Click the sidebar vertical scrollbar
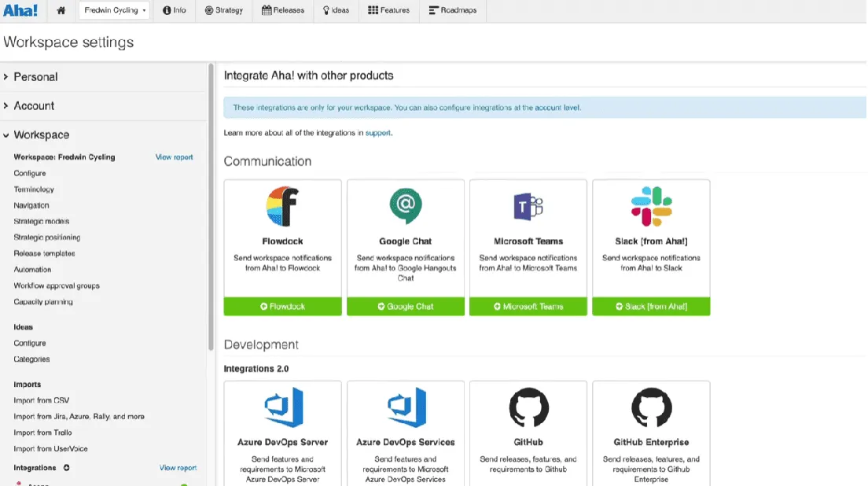This screenshot has height=486, width=868. [x=211, y=208]
